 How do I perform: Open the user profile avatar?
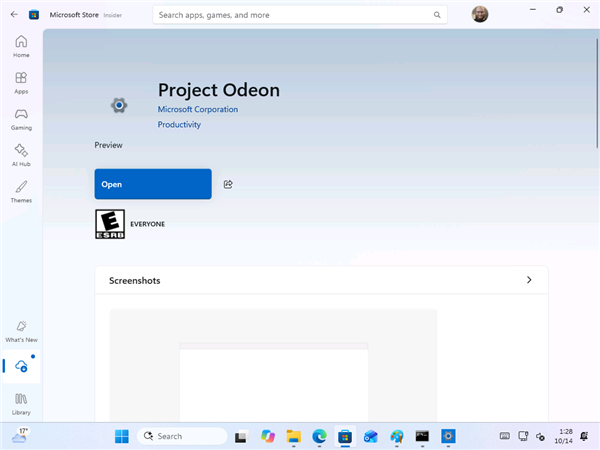[x=480, y=15]
